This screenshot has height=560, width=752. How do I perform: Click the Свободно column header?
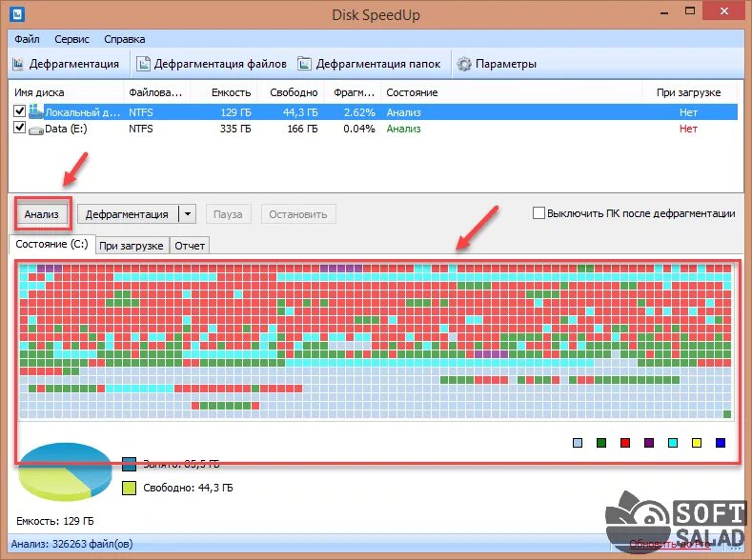291,92
